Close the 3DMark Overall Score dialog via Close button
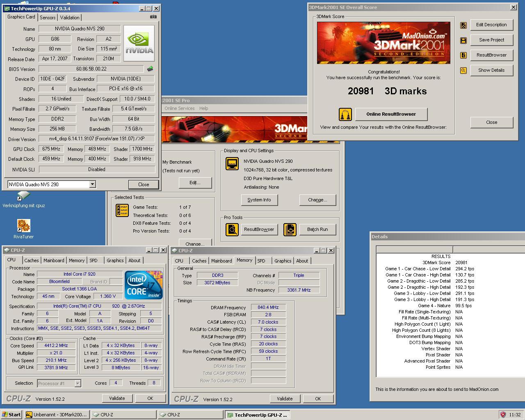The image size is (525, 420). (491, 122)
